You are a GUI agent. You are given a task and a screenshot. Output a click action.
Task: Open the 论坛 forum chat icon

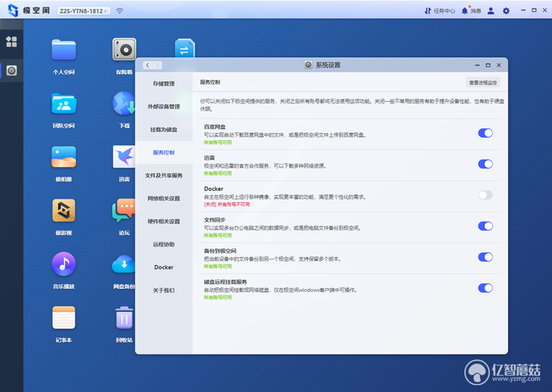tap(124, 210)
